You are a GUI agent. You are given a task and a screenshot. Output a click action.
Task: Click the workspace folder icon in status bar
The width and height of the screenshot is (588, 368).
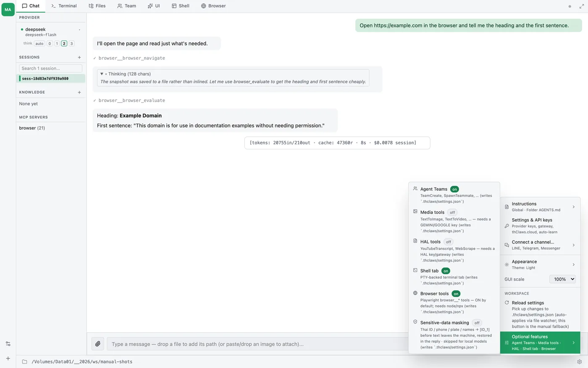coord(24,362)
